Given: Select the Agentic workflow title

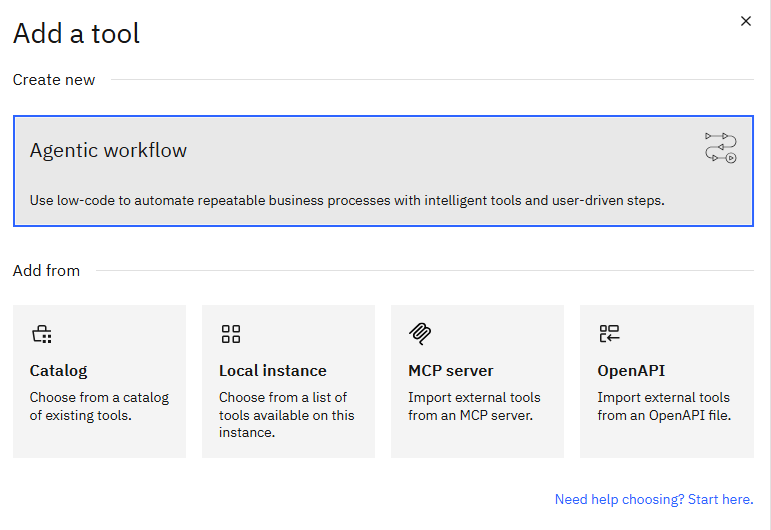Looking at the screenshot, I should [x=108, y=151].
